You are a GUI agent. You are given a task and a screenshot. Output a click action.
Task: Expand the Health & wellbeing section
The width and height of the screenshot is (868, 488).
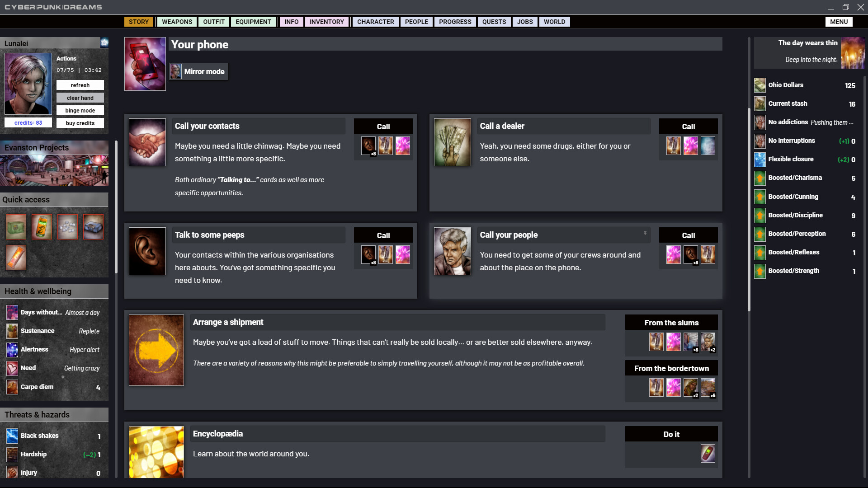click(x=54, y=291)
